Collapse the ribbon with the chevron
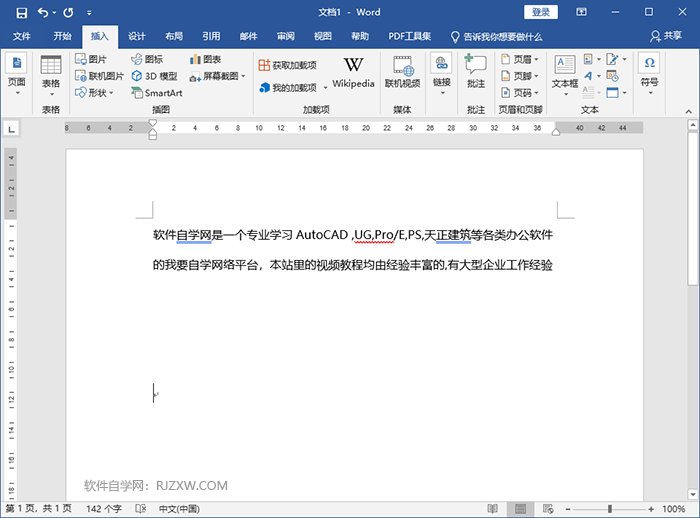 [x=688, y=111]
